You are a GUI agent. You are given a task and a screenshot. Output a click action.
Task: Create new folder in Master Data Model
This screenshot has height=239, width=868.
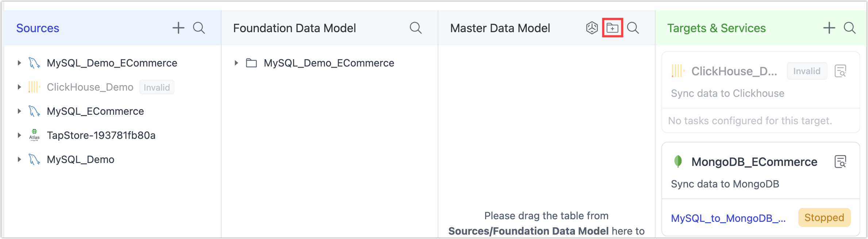612,28
